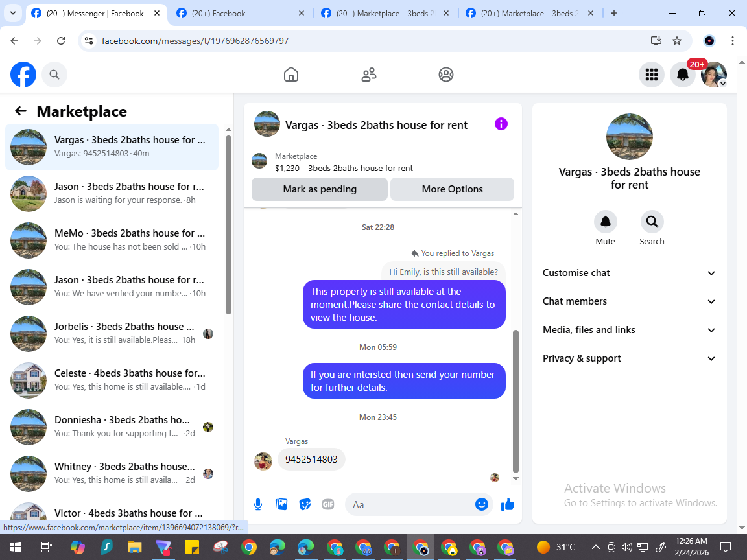The width and height of the screenshot is (747, 560).
Task: Switch to the fourth tab, Marketplace 3beds
Action: 529,14
